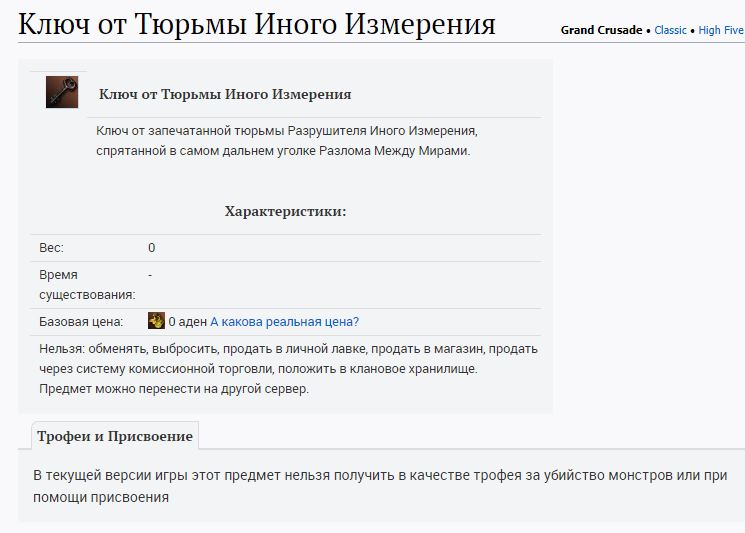The image size is (745, 533).
Task: Click the 'Время существования:' label
Action: point(86,284)
